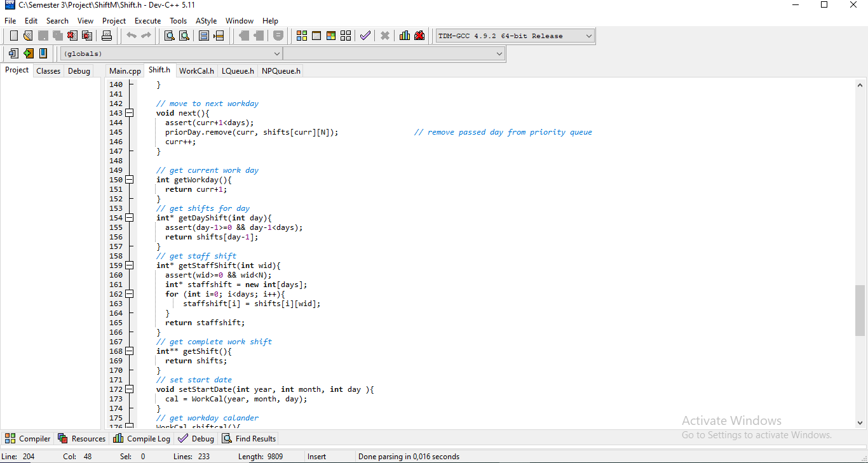Viewport: 868px width, 463px height.
Task: Click the Print toolbar icon
Action: point(107,36)
